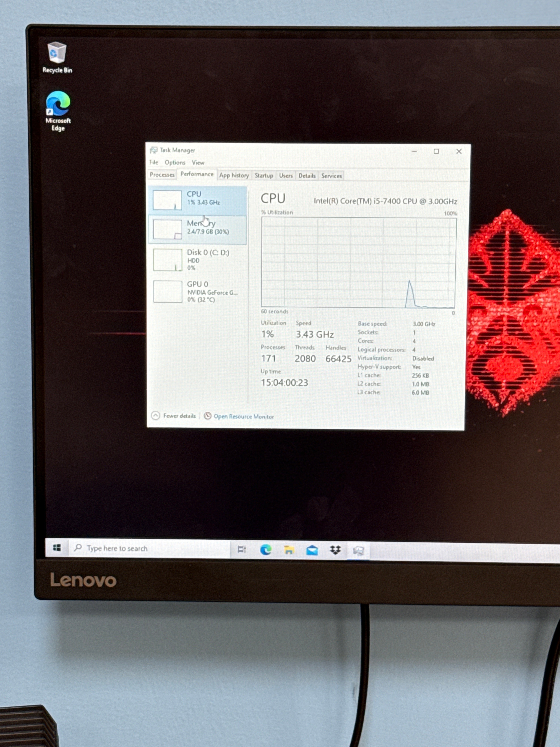The height and width of the screenshot is (747, 560).
Task: Click the Fewer details button
Action: (x=174, y=416)
